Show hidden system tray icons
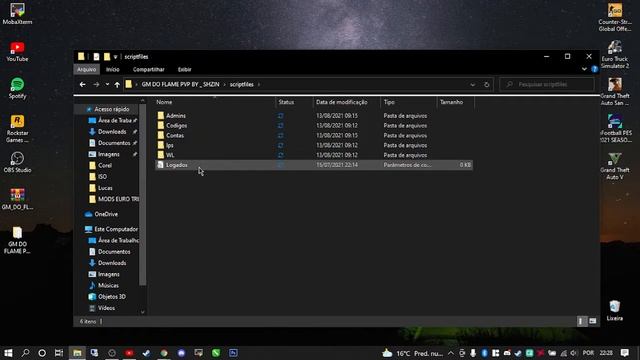 pyautogui.click(x=451, y=353)
